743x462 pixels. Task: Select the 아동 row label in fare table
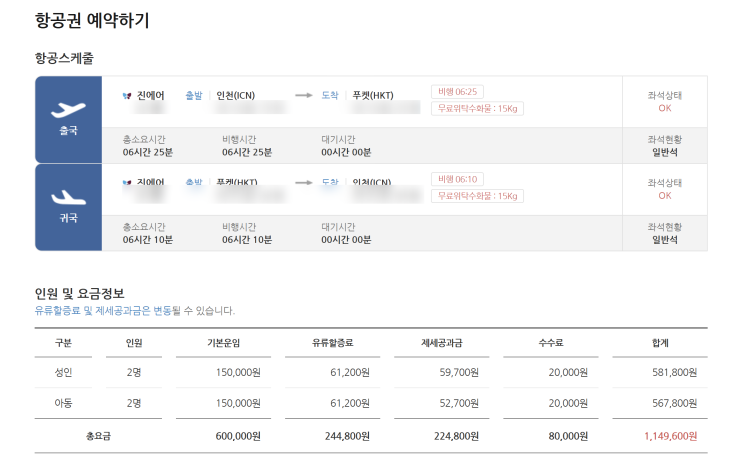click(x=63, y=403)
